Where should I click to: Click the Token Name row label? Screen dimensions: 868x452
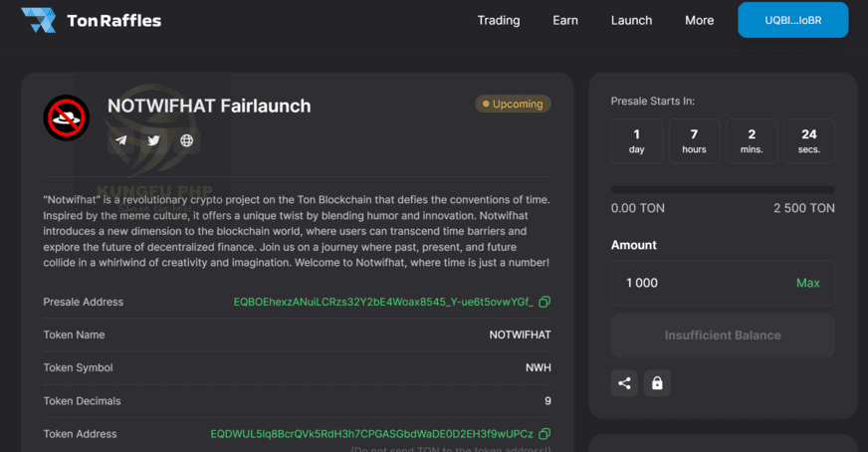point(75,335)
